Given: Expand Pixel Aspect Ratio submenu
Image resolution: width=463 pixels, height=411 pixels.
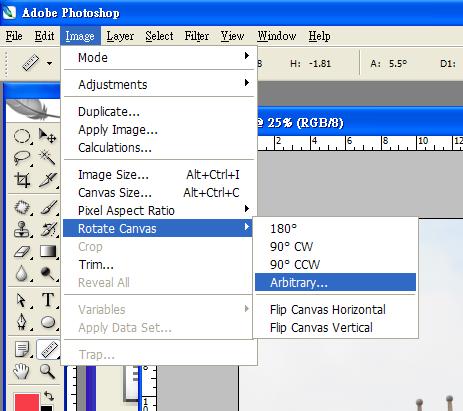Looking at the screenshot, I should [x=158, y=210].
